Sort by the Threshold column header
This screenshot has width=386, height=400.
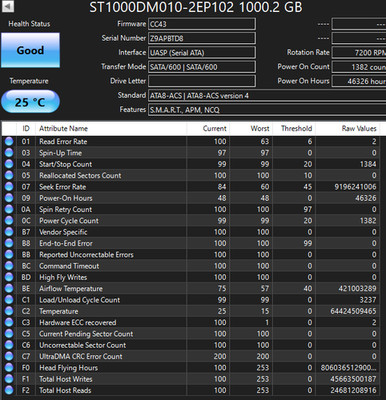coord(294,129)
